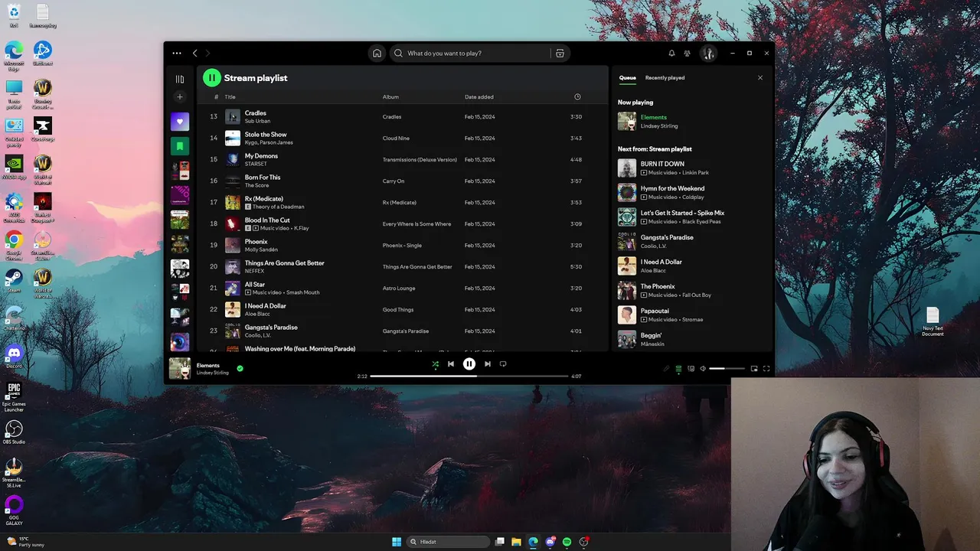Select All Star track row

(x=401, y=289)
